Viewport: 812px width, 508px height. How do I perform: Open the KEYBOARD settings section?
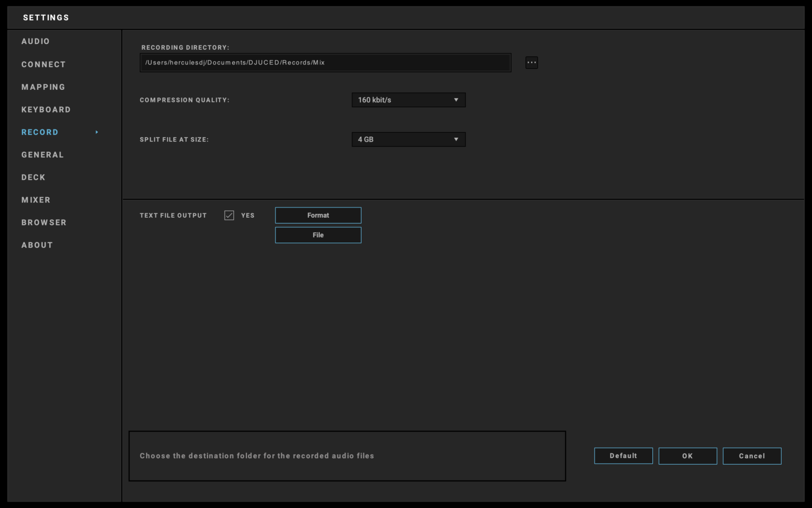click(46, 109)
